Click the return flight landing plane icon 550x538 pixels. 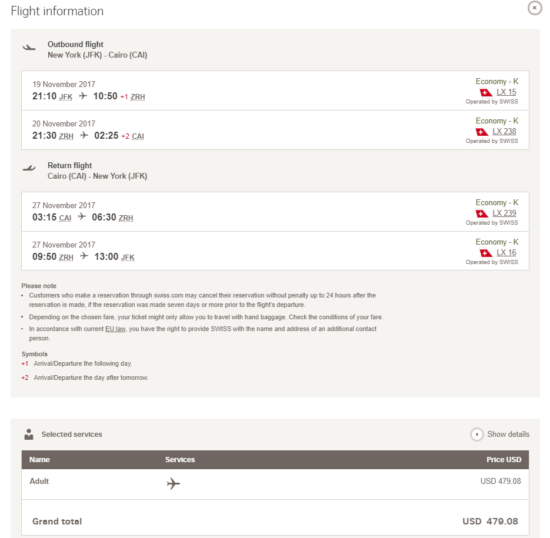tap(29, 168)
